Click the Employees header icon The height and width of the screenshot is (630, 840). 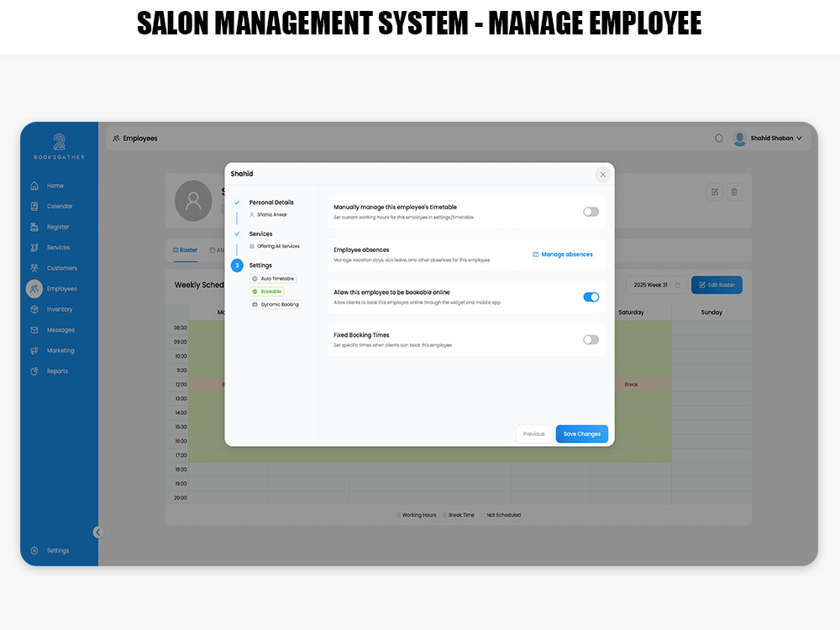click(116, 139)
